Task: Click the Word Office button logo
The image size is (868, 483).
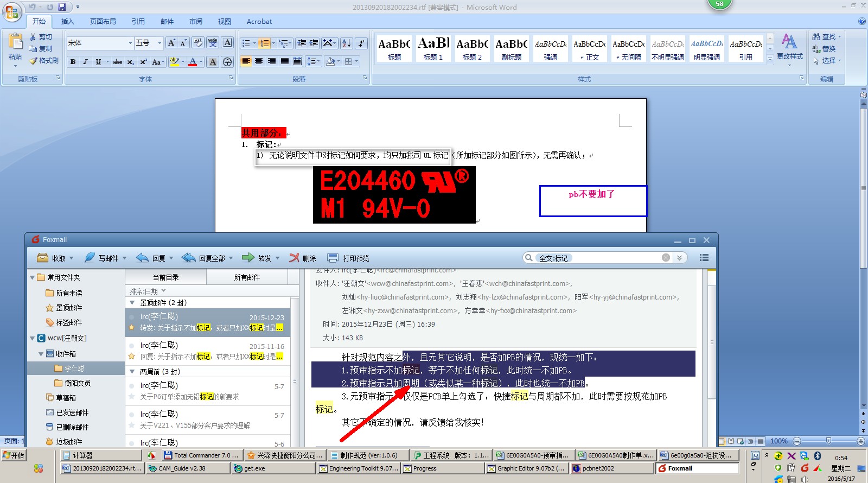Action: [x=12, y=12]
